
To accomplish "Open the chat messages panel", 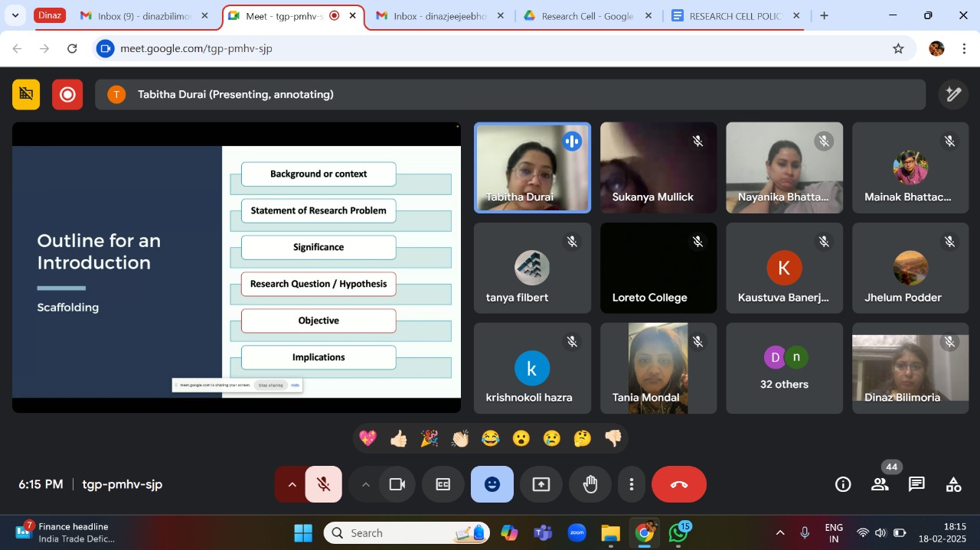I will tap(916, 484).
